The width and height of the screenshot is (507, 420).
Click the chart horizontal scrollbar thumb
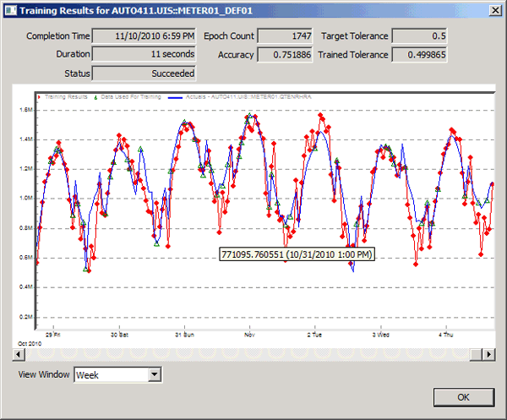(x=476, y=354)
